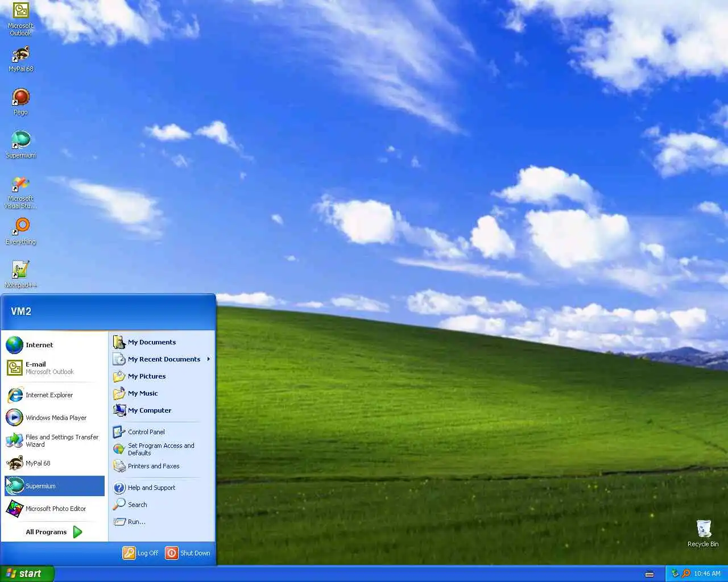Expand All Programs in Start menu
728x582 pixels.
tap(55, 532)
